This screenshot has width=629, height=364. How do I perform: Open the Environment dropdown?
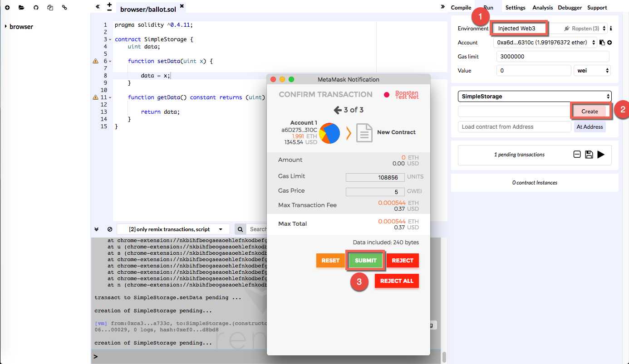click(x=550, y=28)
